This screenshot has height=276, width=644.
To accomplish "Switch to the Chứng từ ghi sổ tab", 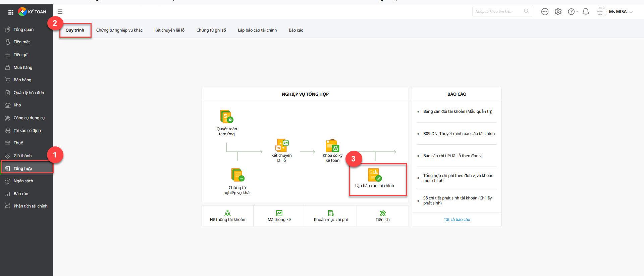I will [211, 30].
